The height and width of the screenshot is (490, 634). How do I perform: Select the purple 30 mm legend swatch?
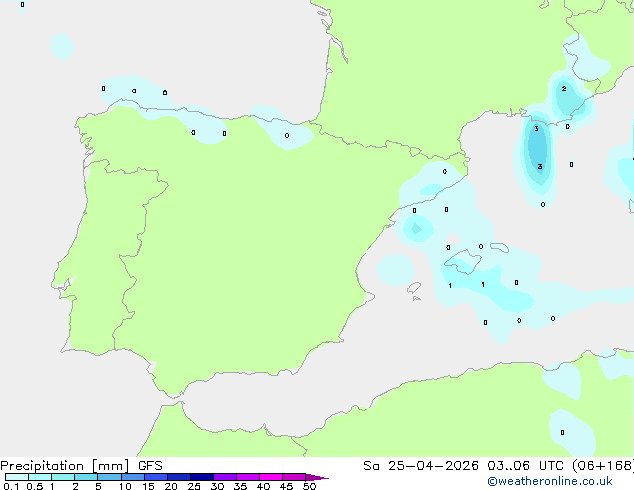[224, 478]
